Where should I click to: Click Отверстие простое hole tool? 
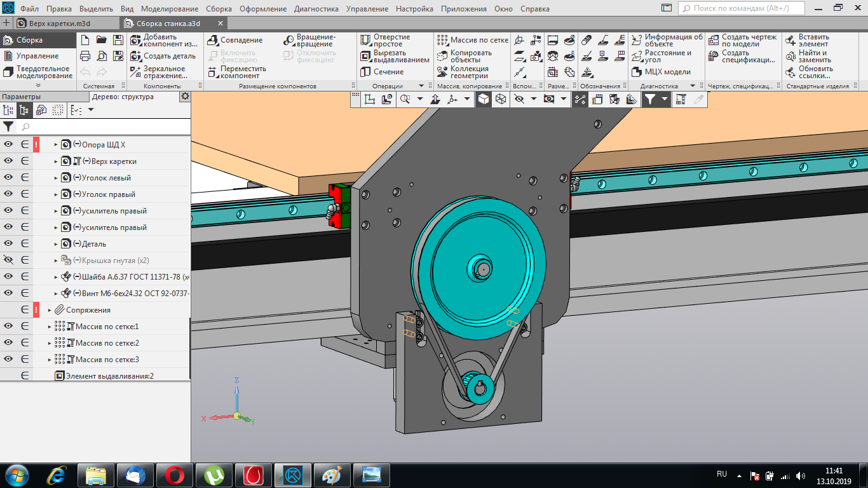[x=386, y=40]
